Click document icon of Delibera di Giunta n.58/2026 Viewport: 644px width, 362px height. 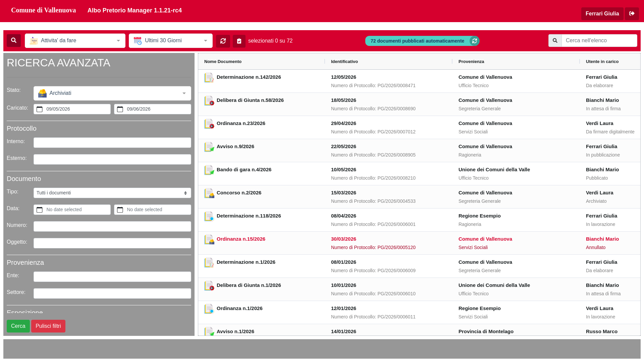(x=209, y=101)
